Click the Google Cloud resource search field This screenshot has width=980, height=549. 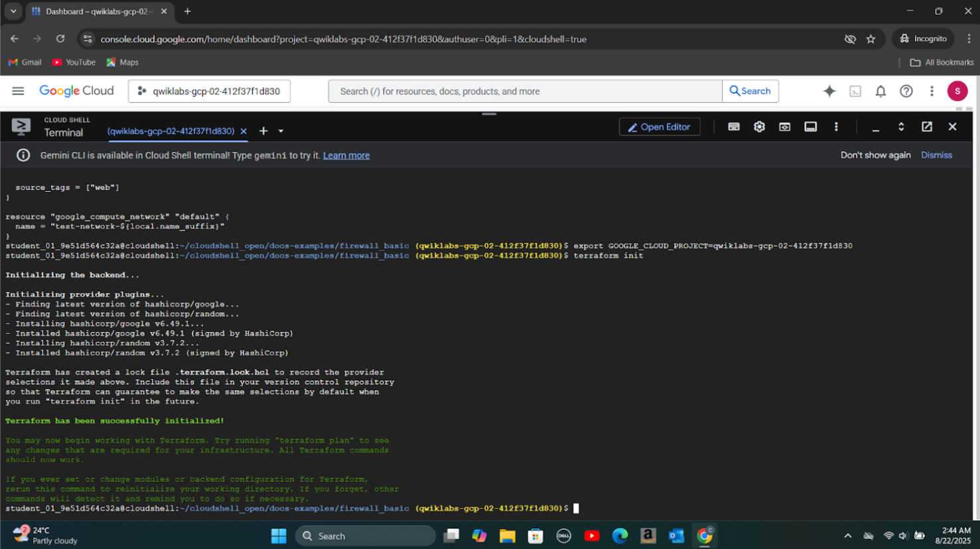(x=524, y=91)
